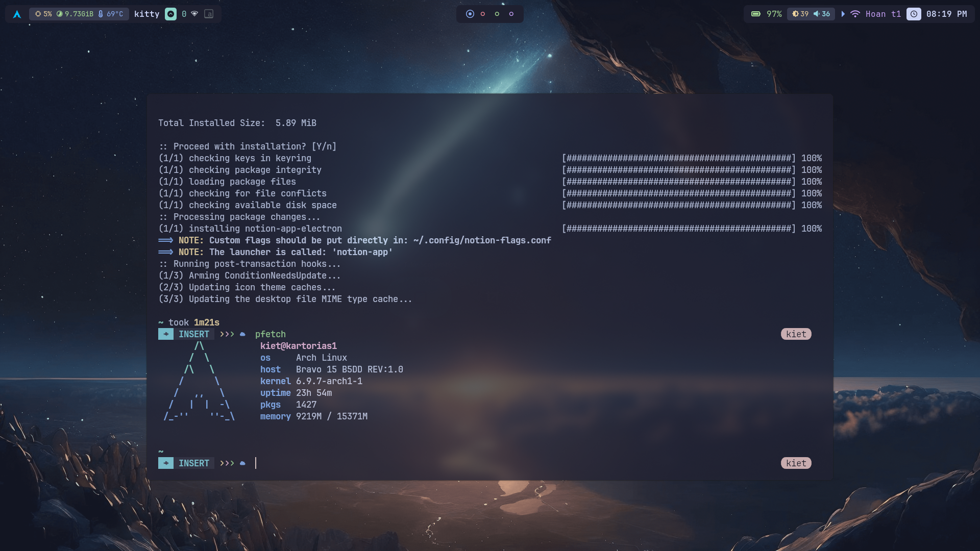Switch to the third green workspace dot
The image size is (980, 551).
497,14
